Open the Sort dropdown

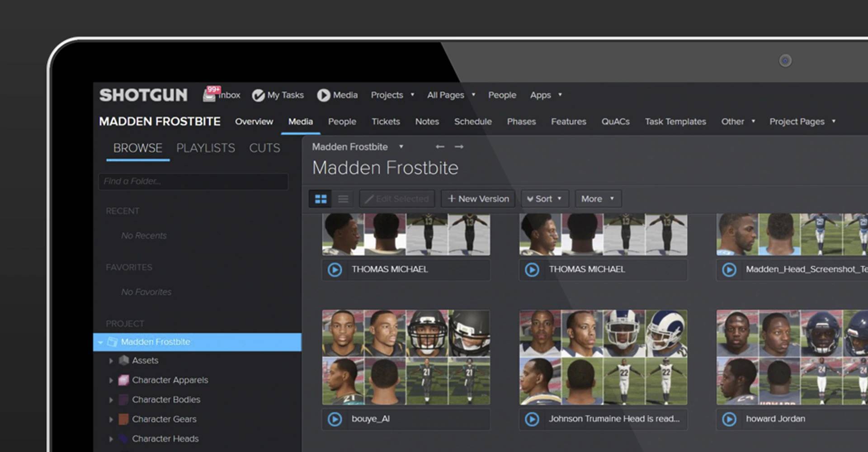(544, 199)
